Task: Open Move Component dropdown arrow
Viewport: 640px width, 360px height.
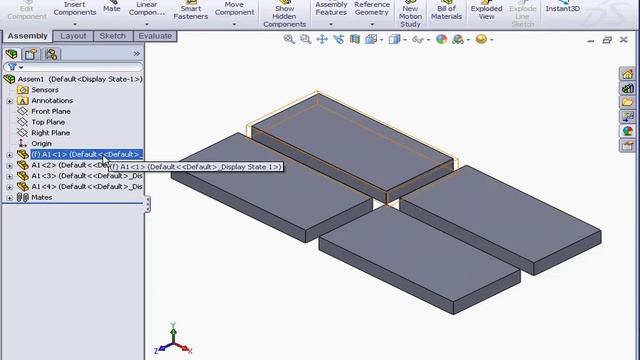Action: tap(234, 24)
